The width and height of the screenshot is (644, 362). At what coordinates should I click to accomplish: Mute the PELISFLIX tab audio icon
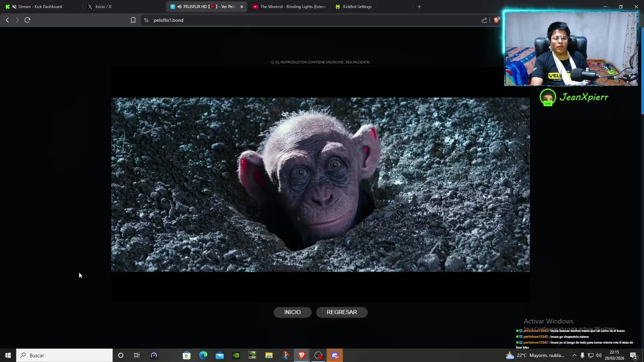[180, 7]
